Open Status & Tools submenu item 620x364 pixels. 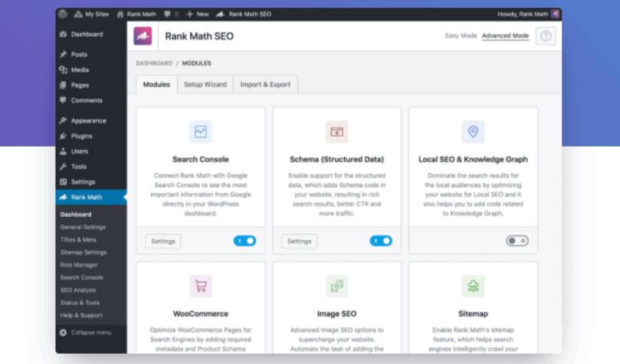click(x=80, y=303)
